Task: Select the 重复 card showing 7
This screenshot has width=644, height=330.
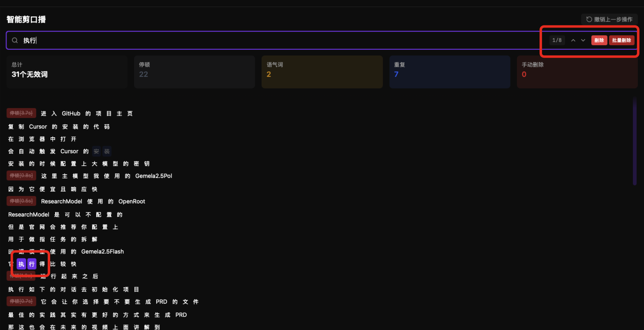Action: click(x=449, y=72)
